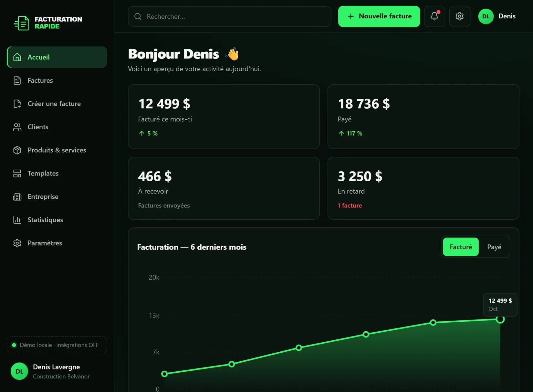Click the first chart data point
Screen dimensions: 533x392
pyautogui.click(x=164, y=374)
